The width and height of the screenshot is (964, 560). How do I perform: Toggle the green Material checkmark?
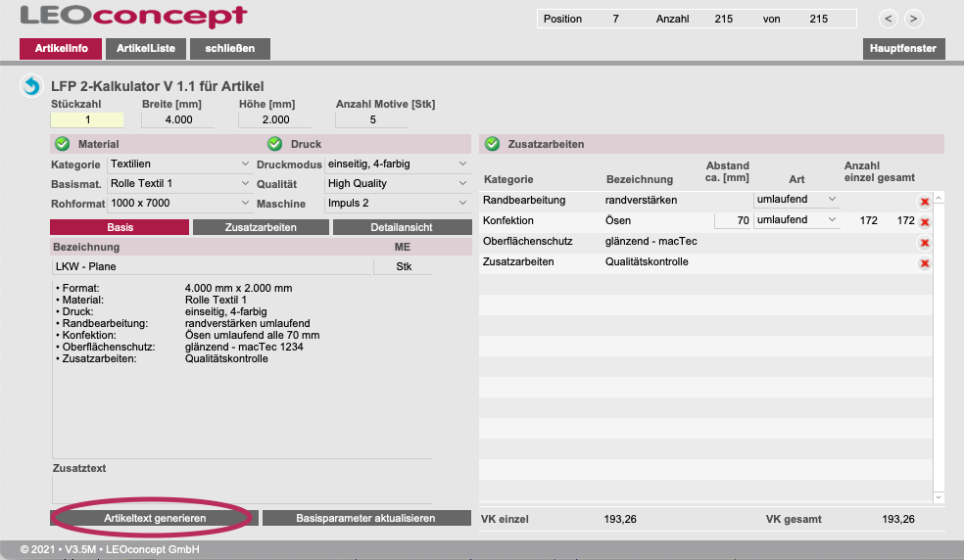pos(63,144)
